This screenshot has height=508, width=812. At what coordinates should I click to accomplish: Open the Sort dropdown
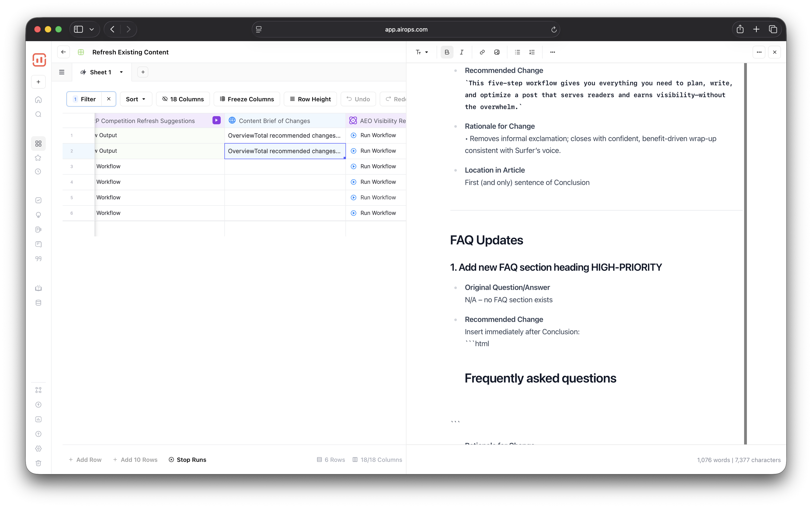coord(136,99)
